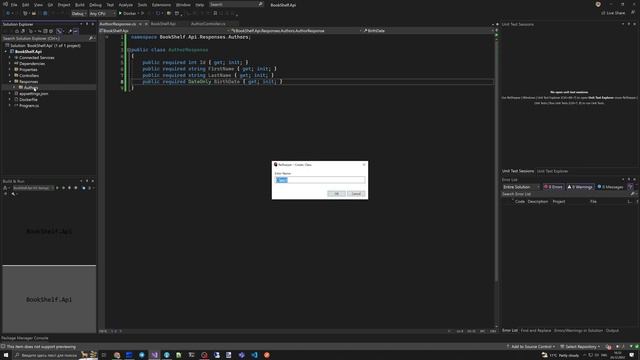Image resolution: width=640 pixels, height=360 pixels.
Task: Click the top Search box in Visual Studio
Action: click(236, 4)
